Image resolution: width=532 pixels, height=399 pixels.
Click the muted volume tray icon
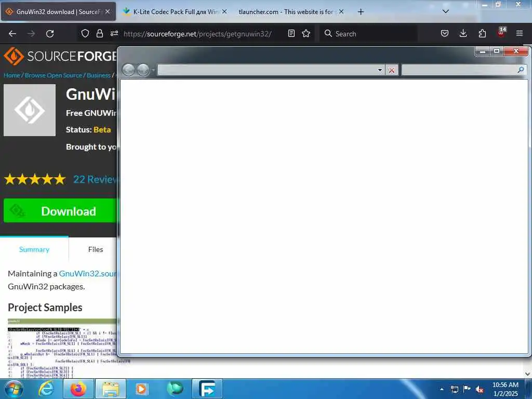pos(480,389)
